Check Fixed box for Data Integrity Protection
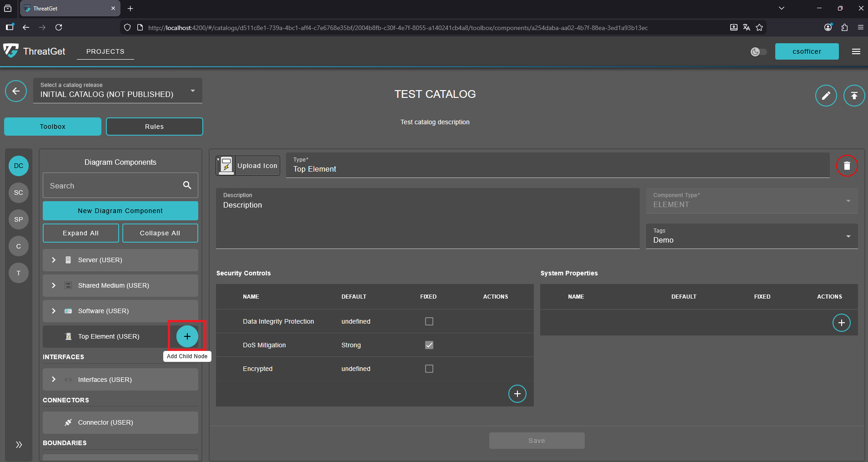This screenshot has width=868, height=462. coord(429,321)
